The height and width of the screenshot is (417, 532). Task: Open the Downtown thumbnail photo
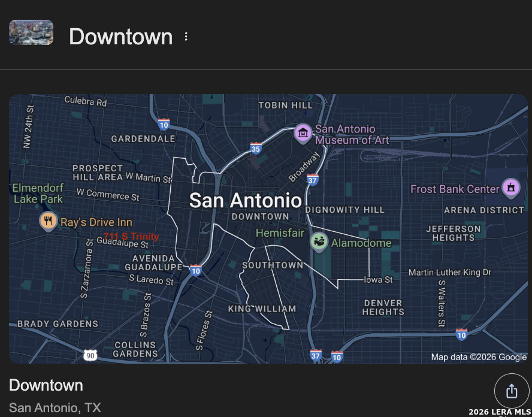[x=31, y=32]
